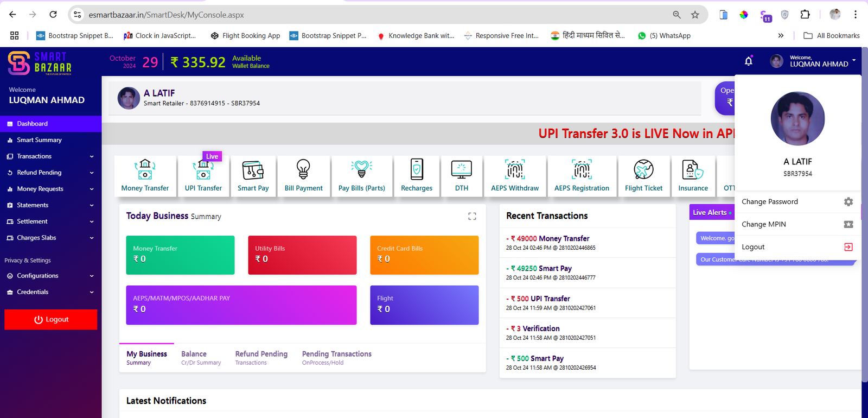The width and height of the screenshot is (868, 418).
Task: Open the Money Transfer service icon
Action: click(145, 170)
